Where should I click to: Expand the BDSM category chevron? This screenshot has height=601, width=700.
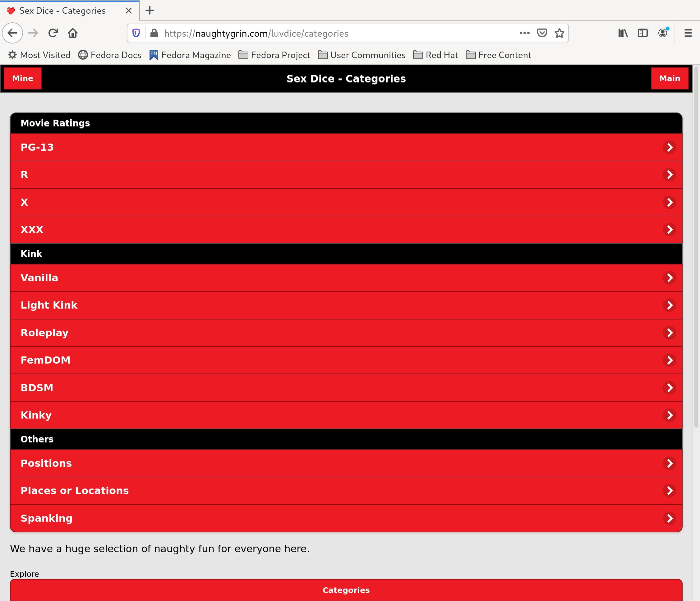[669, 388]
